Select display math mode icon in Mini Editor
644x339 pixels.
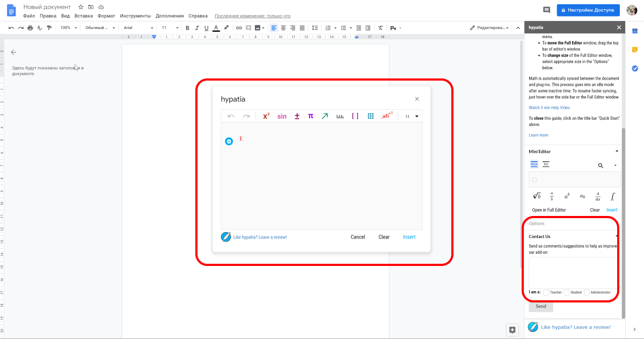[x=546, y=164]
